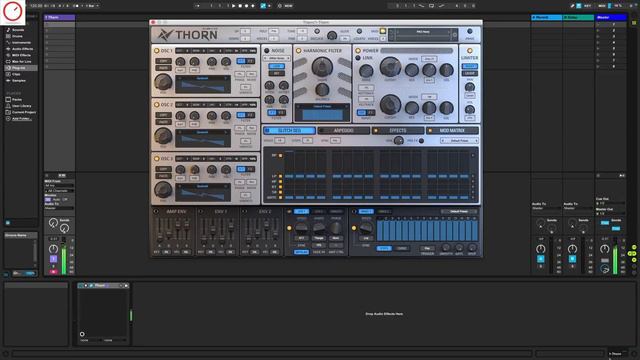This screenshot has width=640, height=360.
Task: Select Audio Effects in the browser
Action: (x=22, y=49)
